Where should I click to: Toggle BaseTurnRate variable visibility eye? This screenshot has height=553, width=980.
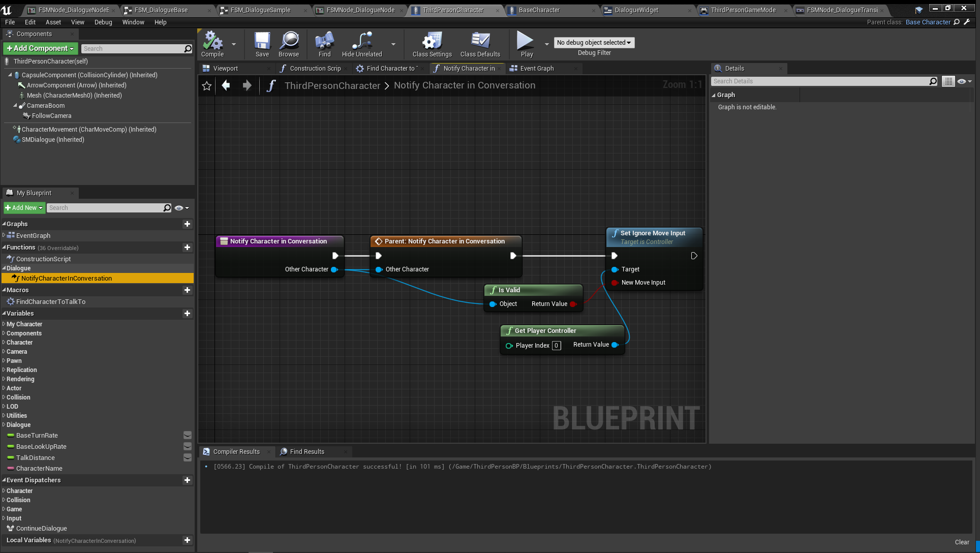pos(187,436)
